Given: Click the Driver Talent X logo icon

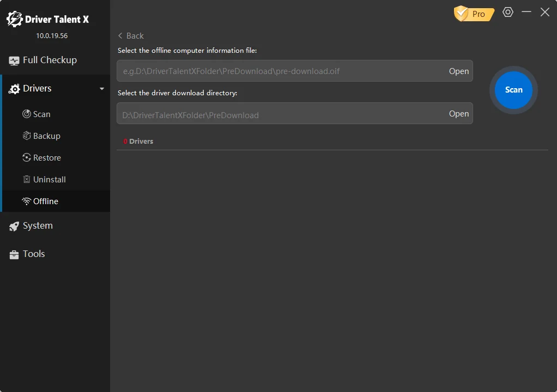Looking at the screenshot, I should [x=14, y=19].
